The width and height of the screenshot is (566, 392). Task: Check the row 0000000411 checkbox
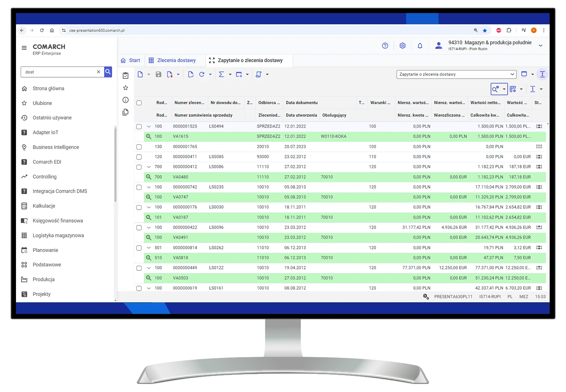[139, 157]
